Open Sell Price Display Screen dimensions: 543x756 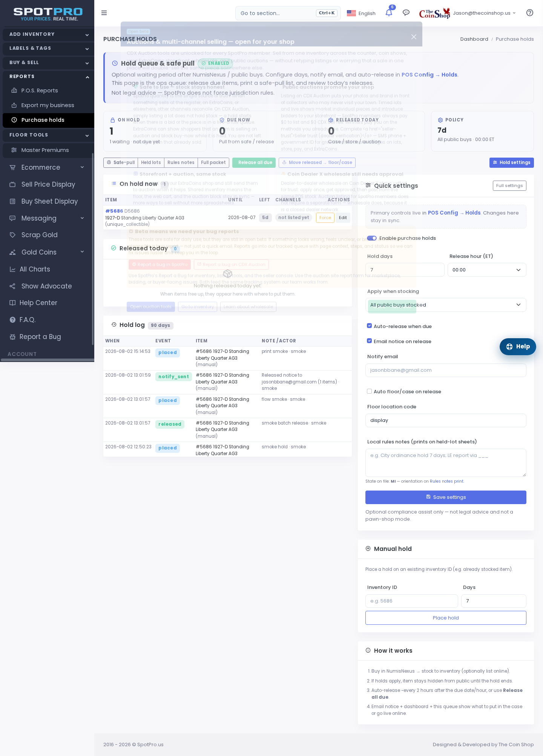tap(48, 184)
